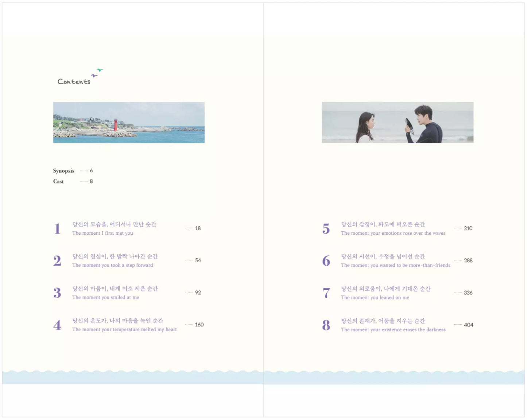The image size is (527, 420).
Task: Open the Cast entry
Action: 58,181
